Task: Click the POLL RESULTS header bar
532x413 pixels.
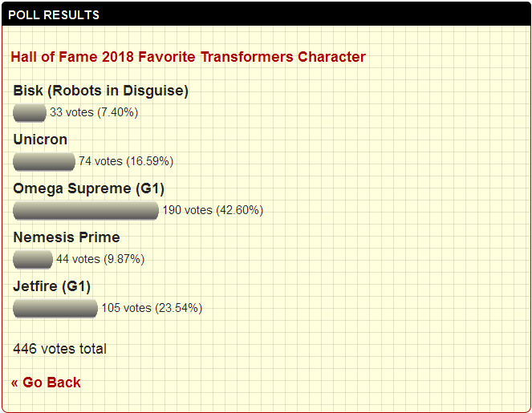Action: 266,14
